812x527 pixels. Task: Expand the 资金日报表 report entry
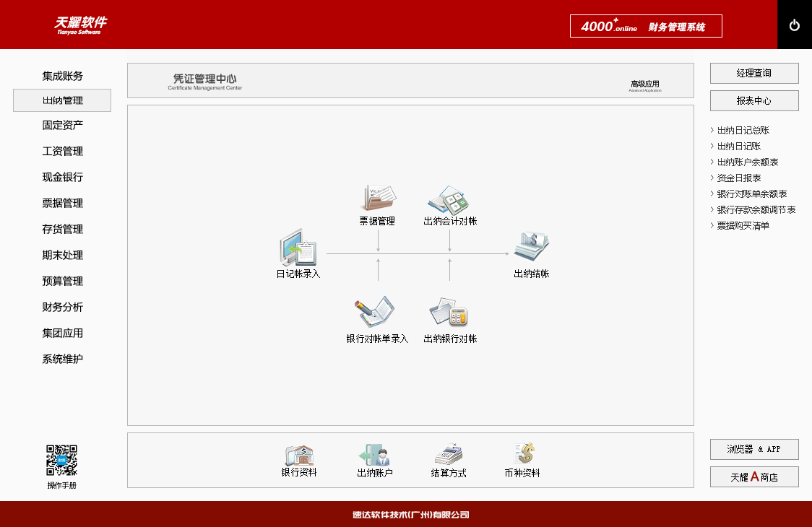(738, 178)
